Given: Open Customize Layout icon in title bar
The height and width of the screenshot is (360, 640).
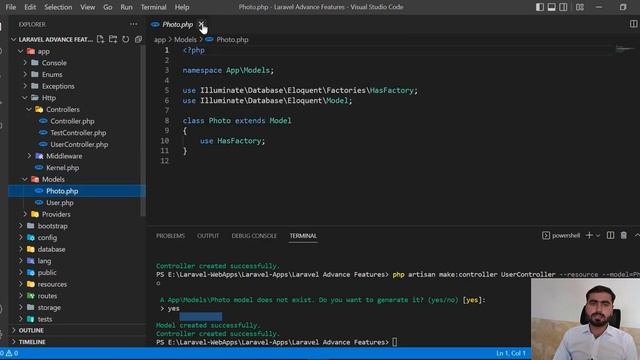Looking at the screenshot, I should click(580, 7).
